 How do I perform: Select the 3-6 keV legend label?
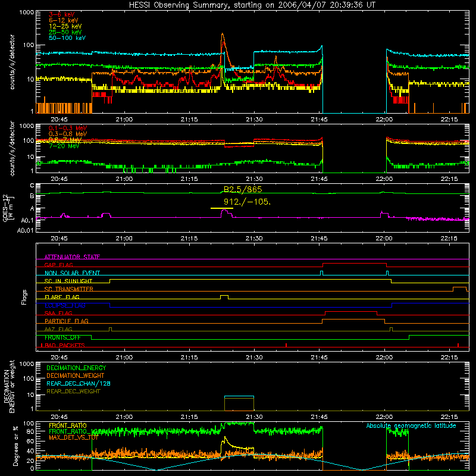(62, 14)
